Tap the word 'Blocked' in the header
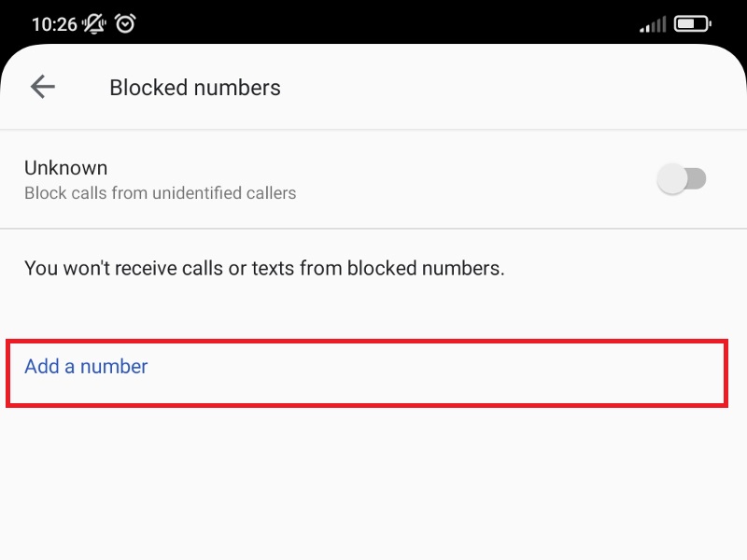 coord(147,88)
